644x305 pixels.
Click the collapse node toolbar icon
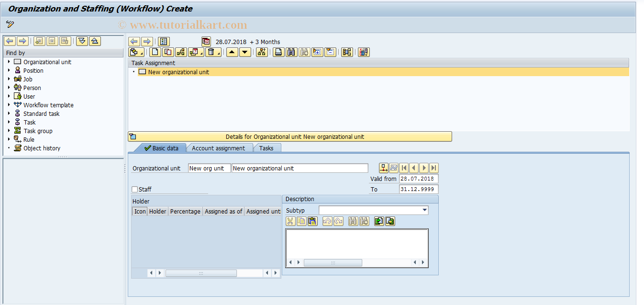[330, 52]
